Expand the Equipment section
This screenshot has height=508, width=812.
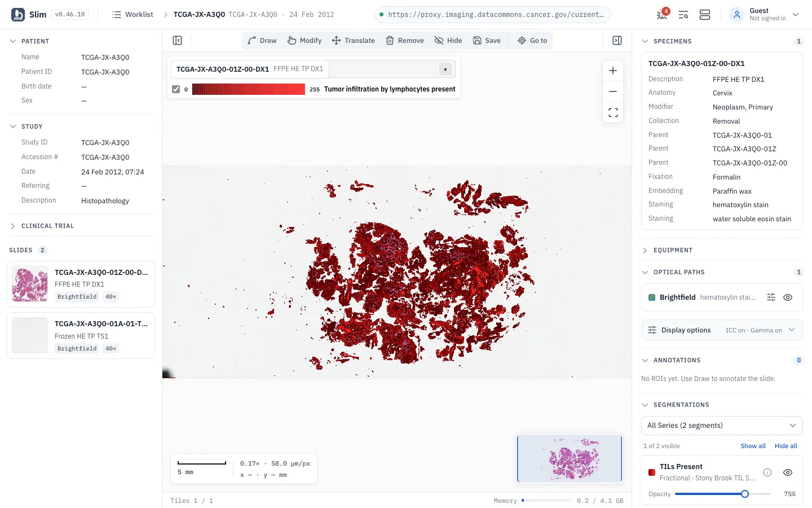[x=645, y=250]
